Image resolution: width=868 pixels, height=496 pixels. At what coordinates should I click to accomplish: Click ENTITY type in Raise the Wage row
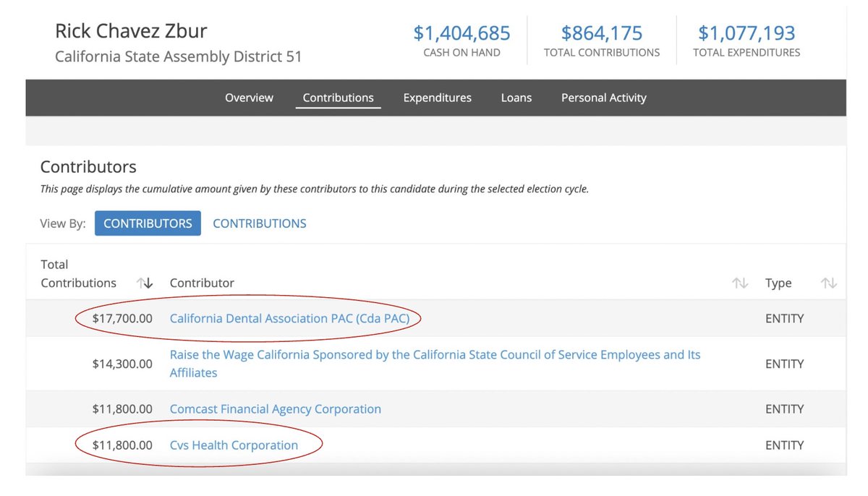pyautogui.click(x=784, y=364)
